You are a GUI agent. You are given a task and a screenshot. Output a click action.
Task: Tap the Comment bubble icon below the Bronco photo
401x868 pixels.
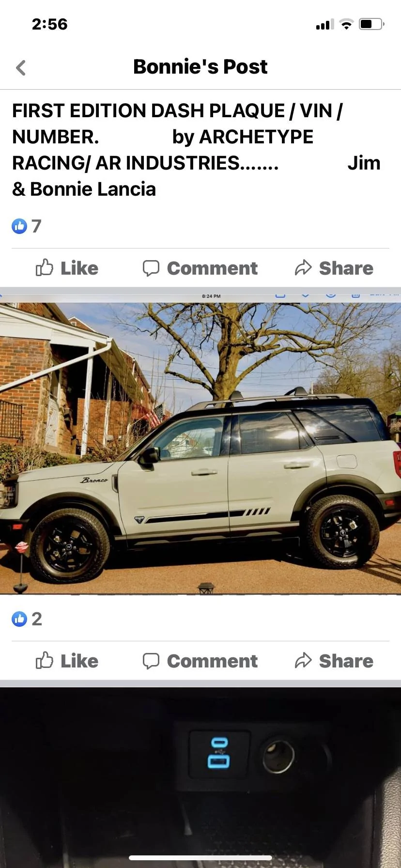tap(151, 661)
